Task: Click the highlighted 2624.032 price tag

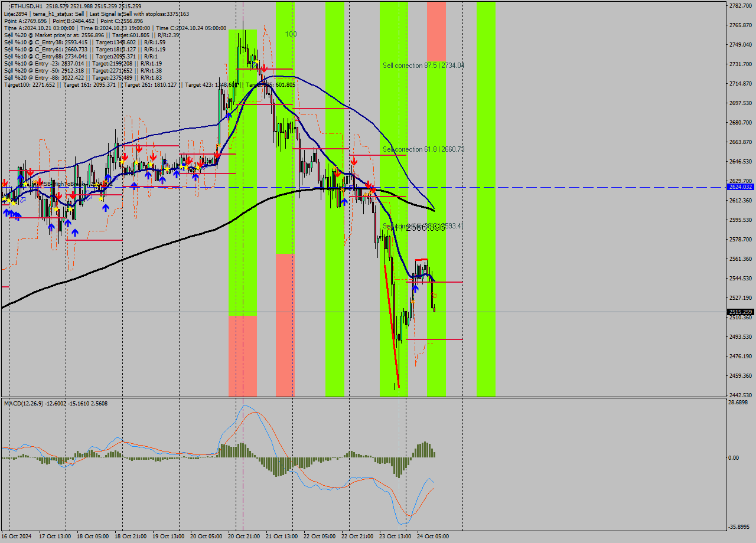Action: [741, 187]
